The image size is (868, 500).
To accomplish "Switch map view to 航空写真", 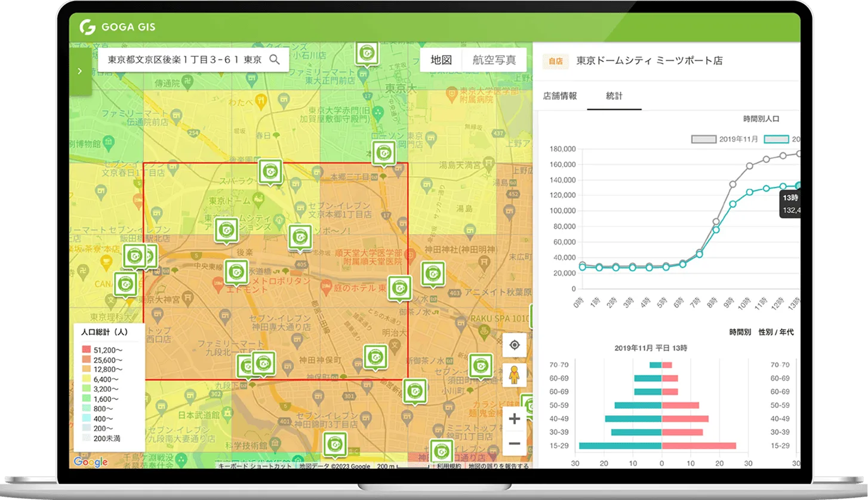I will pos(495,60).
